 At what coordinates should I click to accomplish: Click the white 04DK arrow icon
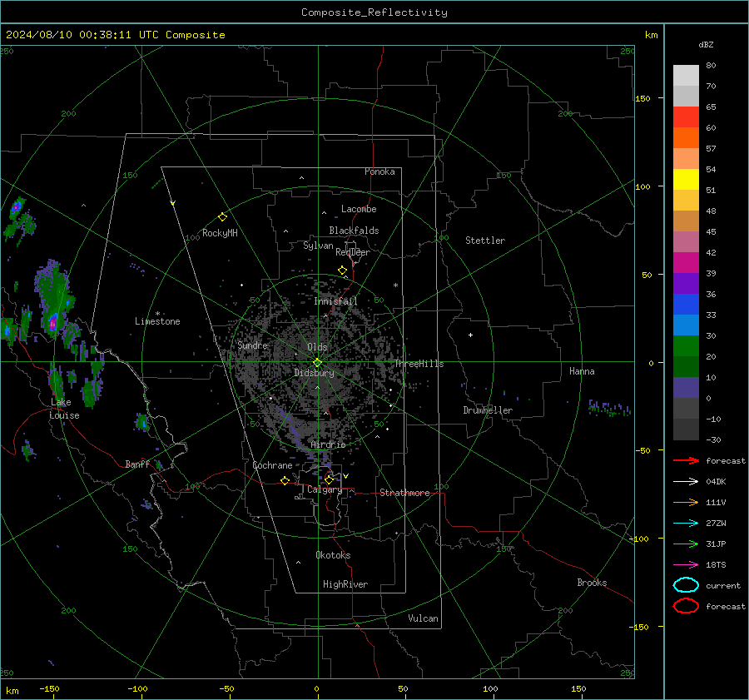pos(686,481)
